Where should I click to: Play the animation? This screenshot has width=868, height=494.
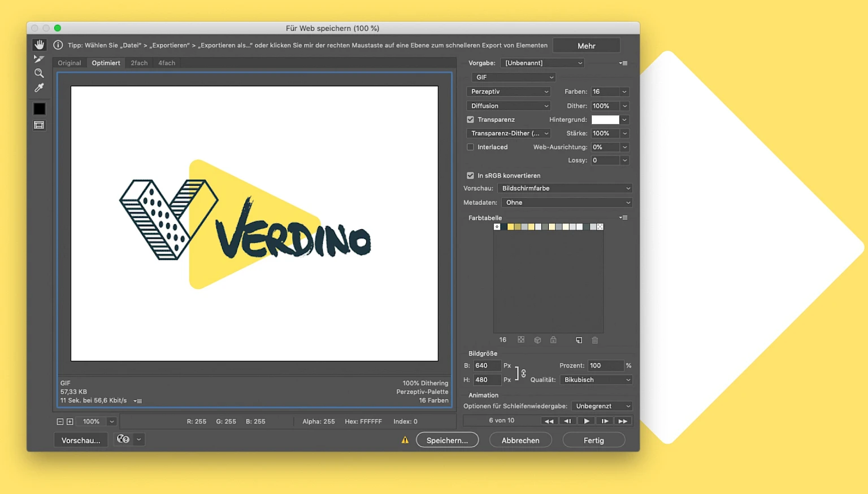(586, 421)
